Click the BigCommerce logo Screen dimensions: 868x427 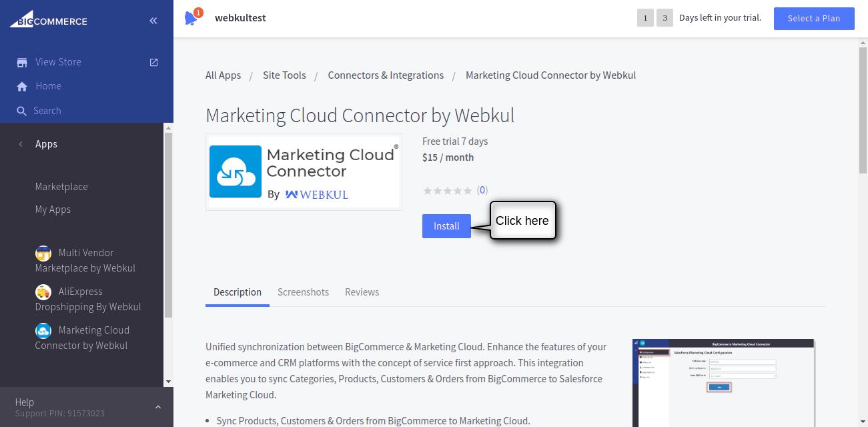coord(48,19)
